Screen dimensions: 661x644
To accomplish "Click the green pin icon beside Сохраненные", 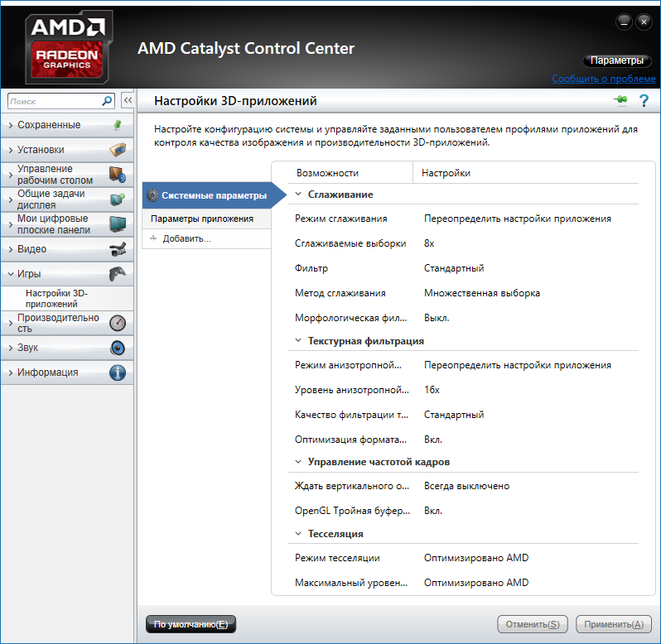I will [x=118, y=125].
